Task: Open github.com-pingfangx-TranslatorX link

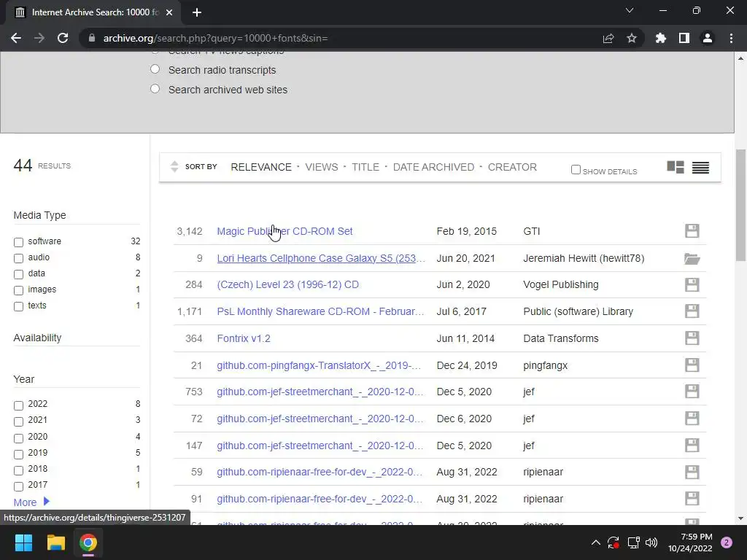Action: [319, 365]
